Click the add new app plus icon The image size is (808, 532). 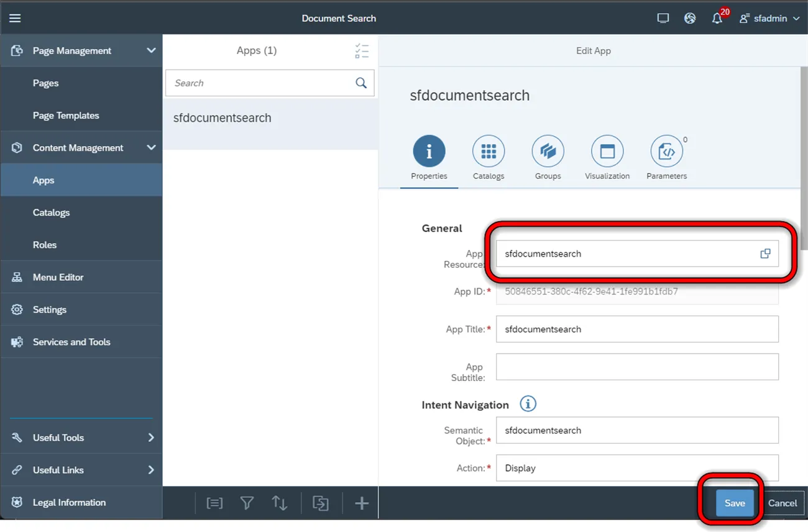click(x=361, y=503)
